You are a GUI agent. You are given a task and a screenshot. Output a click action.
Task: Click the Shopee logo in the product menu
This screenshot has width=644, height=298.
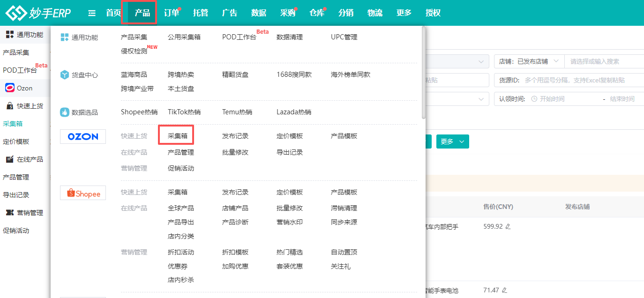(83, 193)
